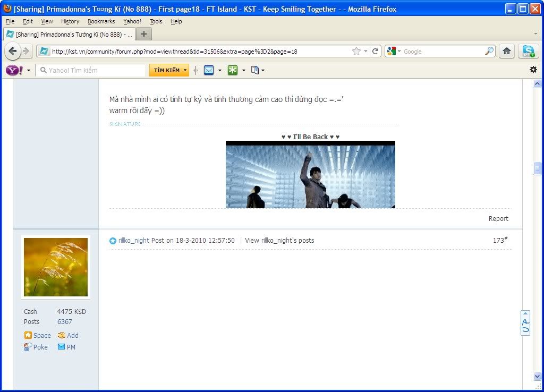This screenshot has width=544, height=392.
Task: Click the Yahoo! logo in toolbar
Action: (x=14, y=71)
